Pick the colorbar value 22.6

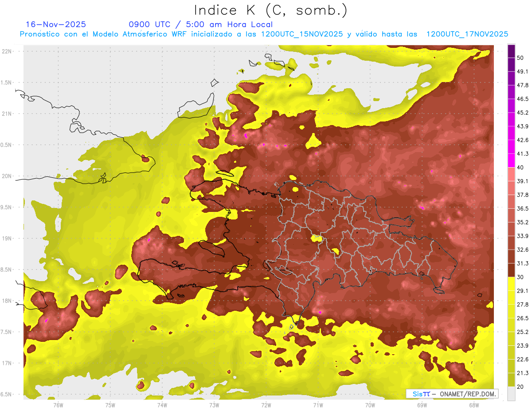(522, 360)
